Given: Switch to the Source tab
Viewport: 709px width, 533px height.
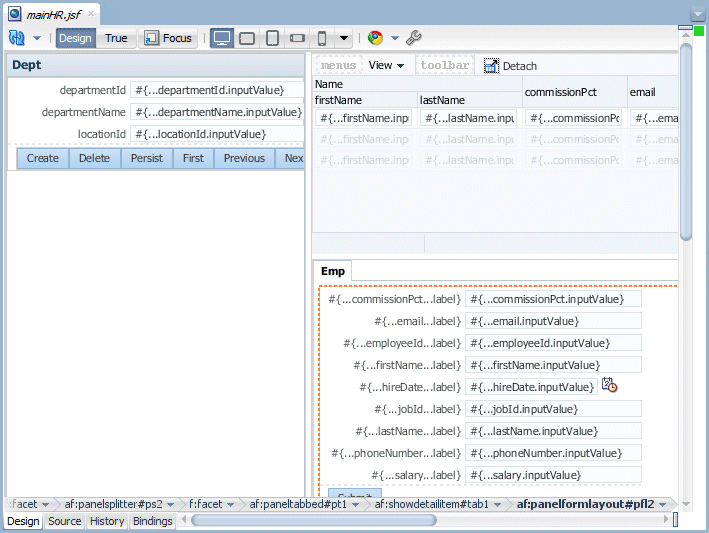Looking at the screenshot, I should coord(65,521).
